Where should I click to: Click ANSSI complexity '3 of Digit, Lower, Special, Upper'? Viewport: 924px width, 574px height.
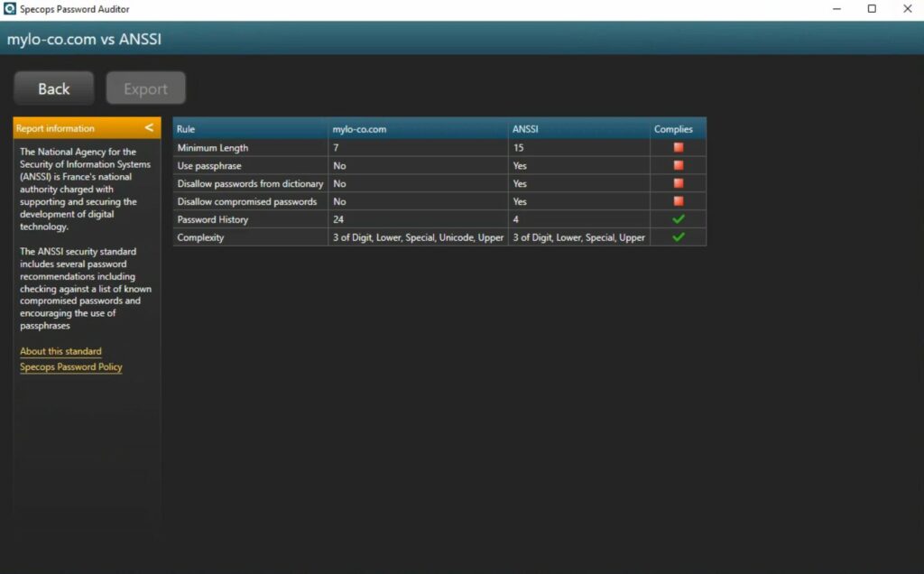(x=579, y=237)
